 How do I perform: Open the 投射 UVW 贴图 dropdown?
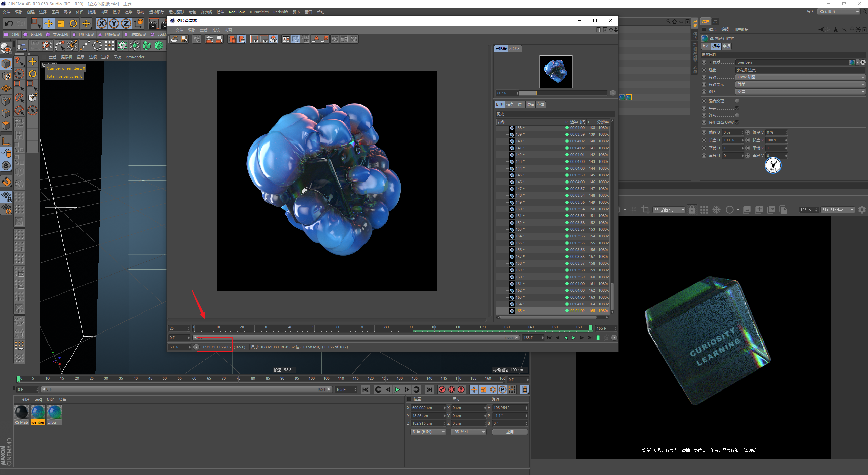pyautogui.click(x=800, y=77)
